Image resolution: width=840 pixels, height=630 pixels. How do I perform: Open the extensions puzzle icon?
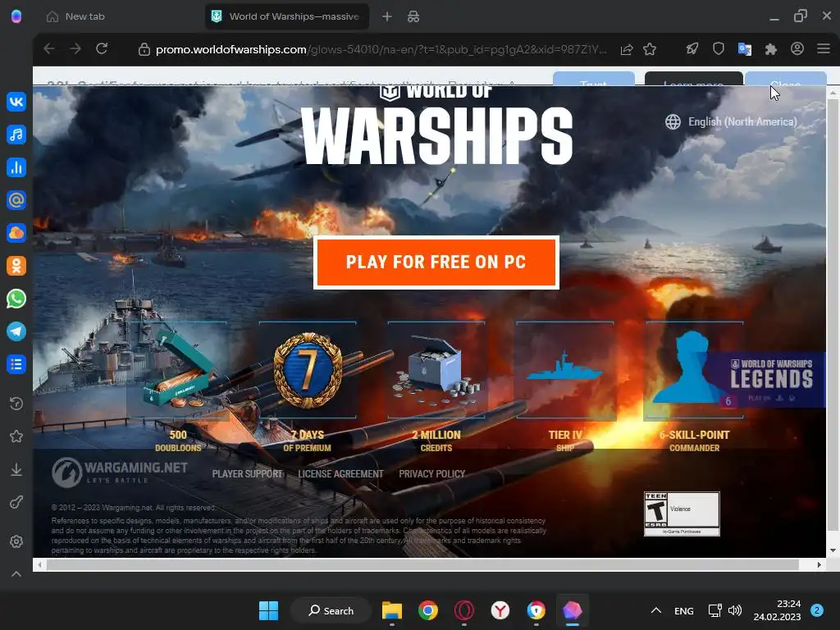(x=771, y=49)
